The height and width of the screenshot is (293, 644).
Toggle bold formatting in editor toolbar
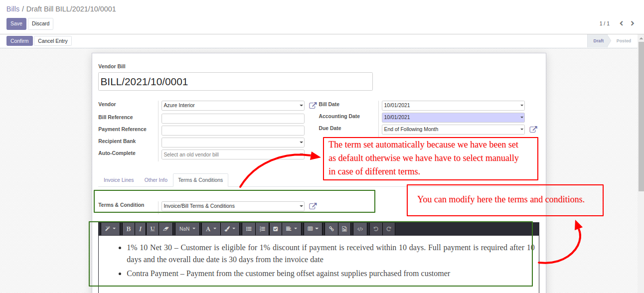(x=129, y=229)
